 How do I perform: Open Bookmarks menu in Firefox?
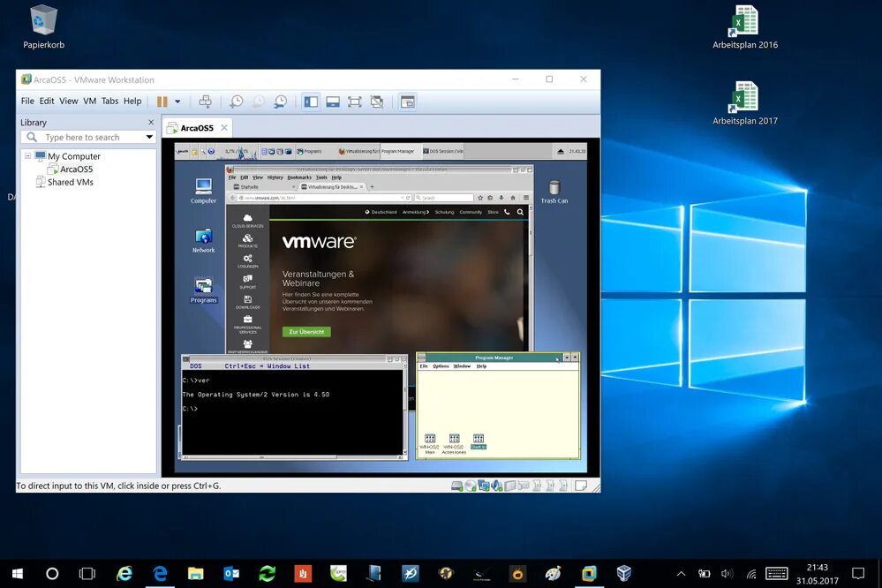(x=299, y=177)
